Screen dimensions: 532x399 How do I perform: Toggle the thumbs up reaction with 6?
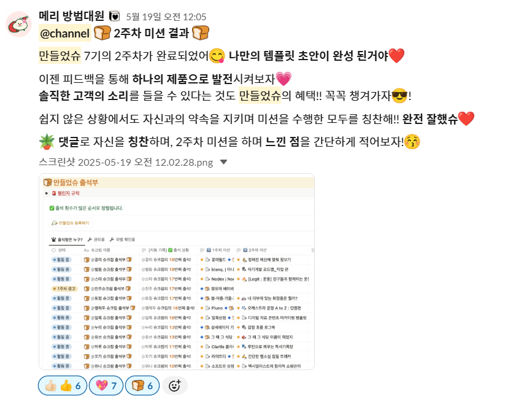63,385
